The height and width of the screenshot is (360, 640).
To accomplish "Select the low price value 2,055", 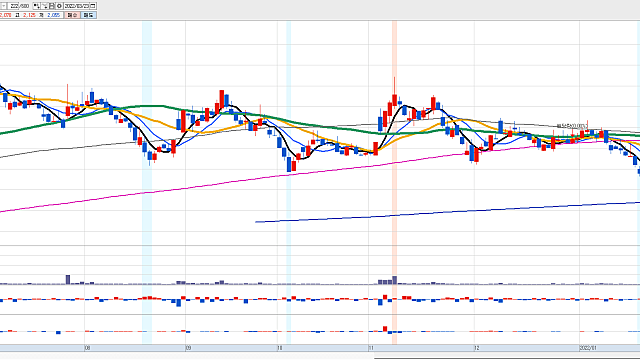I will 54,15.
